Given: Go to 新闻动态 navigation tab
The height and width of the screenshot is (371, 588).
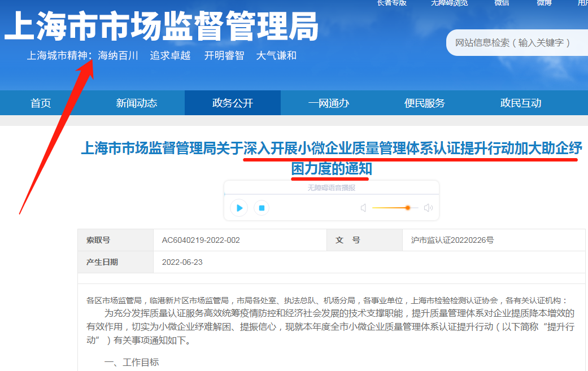Looking at the screenshot, I should pyautogui.click(x=137, y=103).
